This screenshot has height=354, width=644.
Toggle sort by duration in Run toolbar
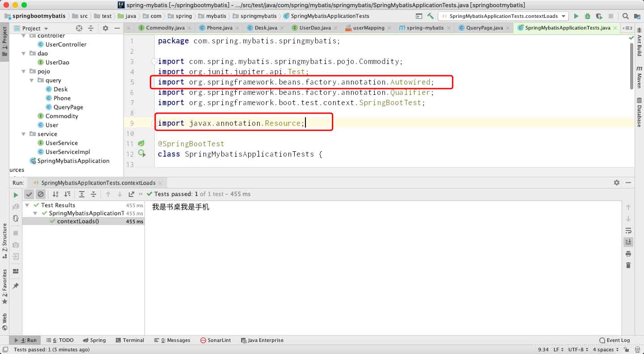[67, 194]
